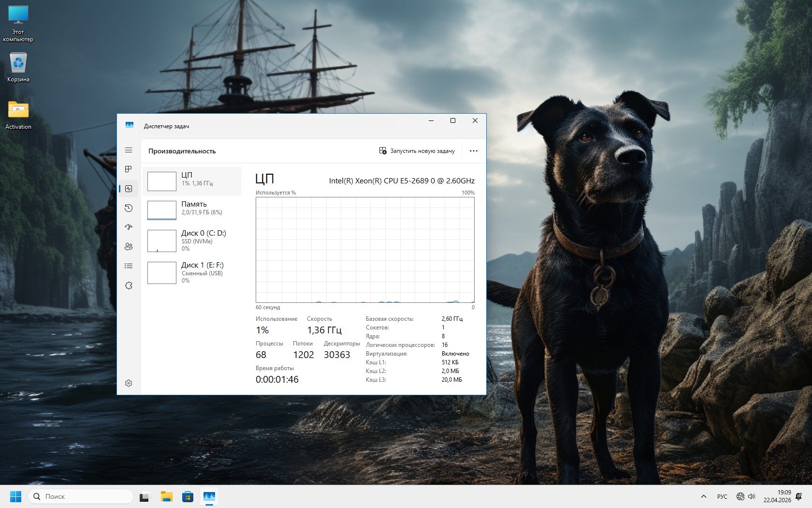Open the Details page list icon

129,266
